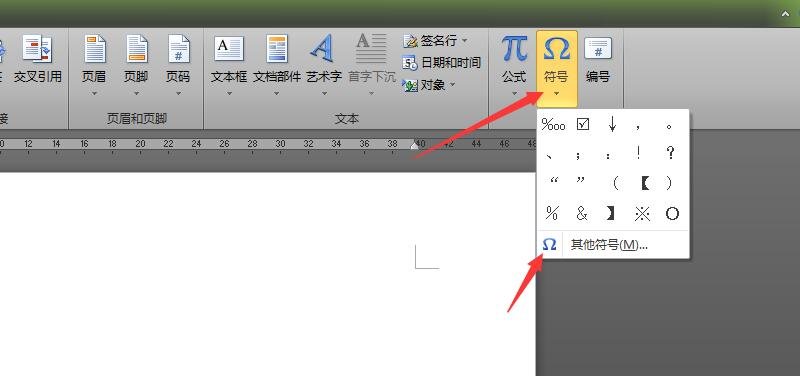800x376 pixels.
Task: Expand the 页码 dropdown arrow
Action: pos(178,93)
